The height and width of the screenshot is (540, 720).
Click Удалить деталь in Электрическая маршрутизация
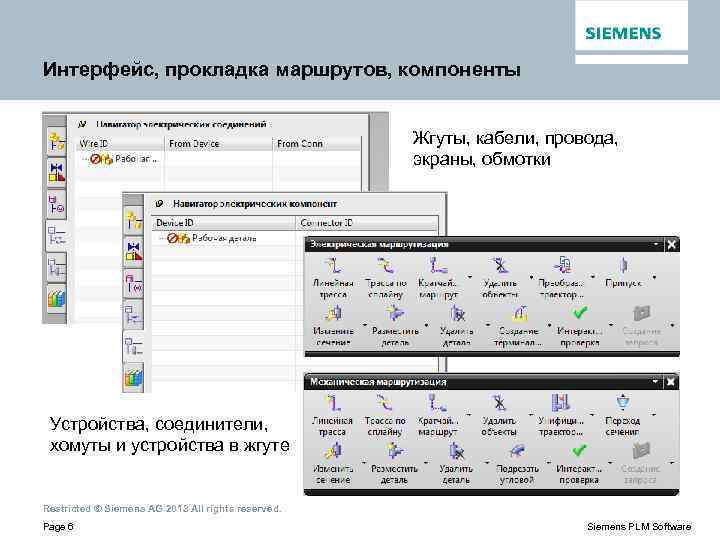[x=456, y=326]
